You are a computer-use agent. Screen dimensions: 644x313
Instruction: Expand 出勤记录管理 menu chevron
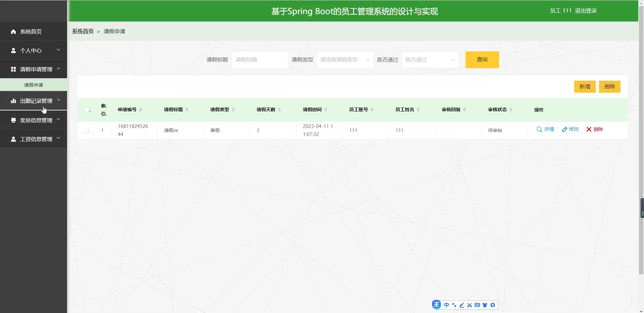pos(59,100)
